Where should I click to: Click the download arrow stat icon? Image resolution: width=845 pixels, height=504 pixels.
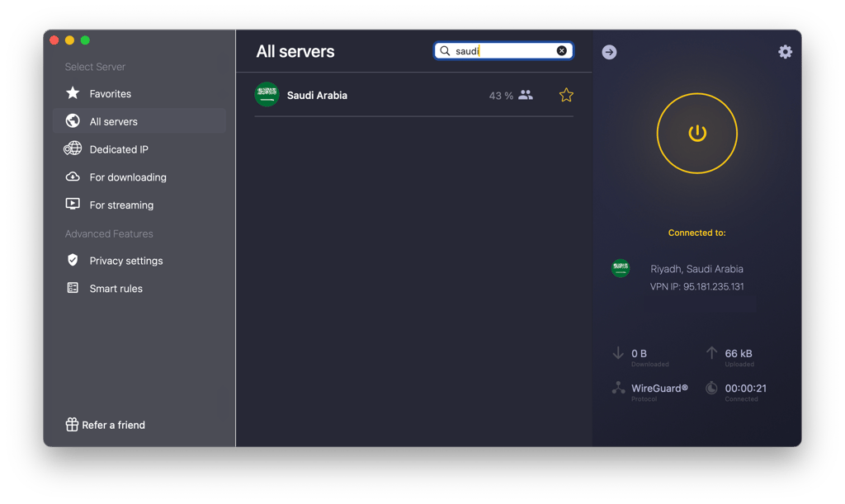click(618, 353)
